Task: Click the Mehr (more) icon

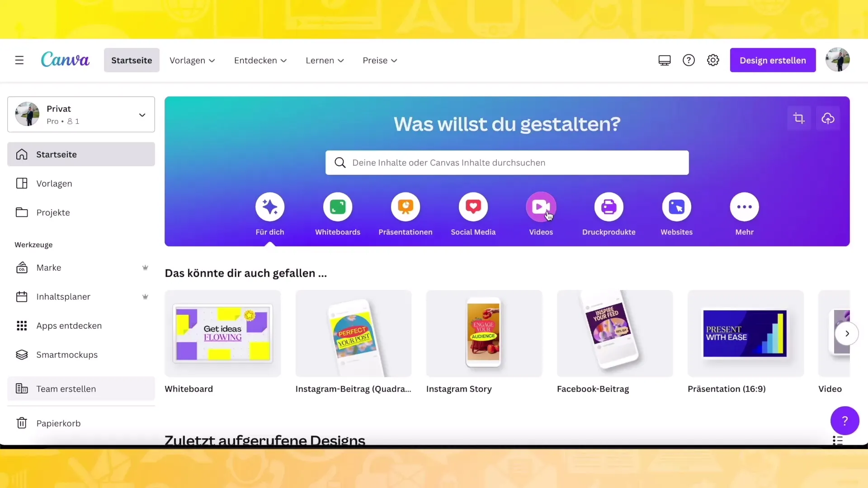Action: pyautogui.click(x=744, y=207)
